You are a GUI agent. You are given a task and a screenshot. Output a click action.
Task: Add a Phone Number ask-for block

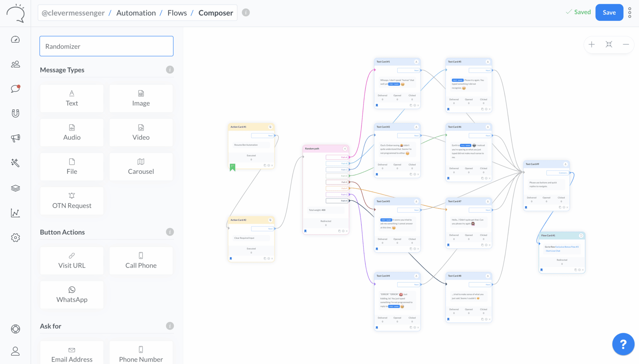pyautogui.click(x=141, y=353)
